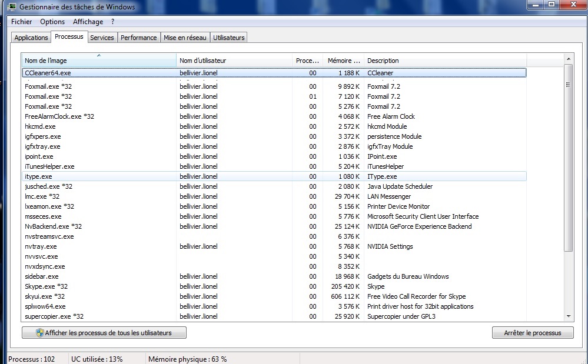The image size is (588, 364).
Task: Switch to the Services tab
Action: 102,38
